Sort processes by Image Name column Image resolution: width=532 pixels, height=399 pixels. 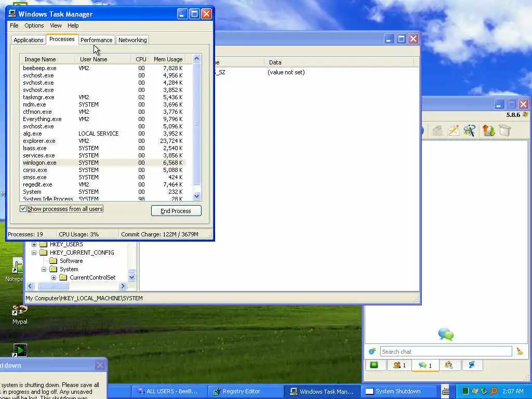pyautogui.click(x=47, y=59)
